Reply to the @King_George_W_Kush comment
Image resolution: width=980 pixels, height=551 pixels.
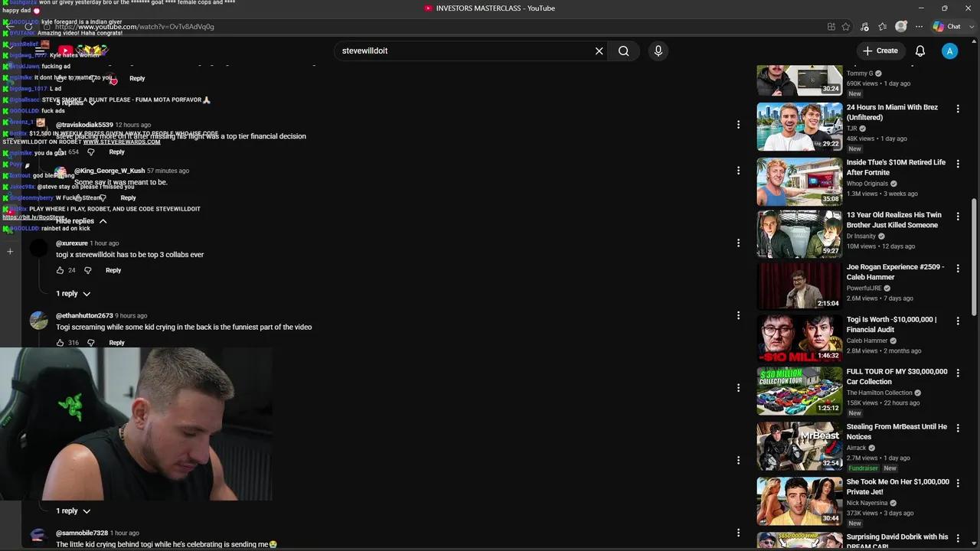point(128,197)
